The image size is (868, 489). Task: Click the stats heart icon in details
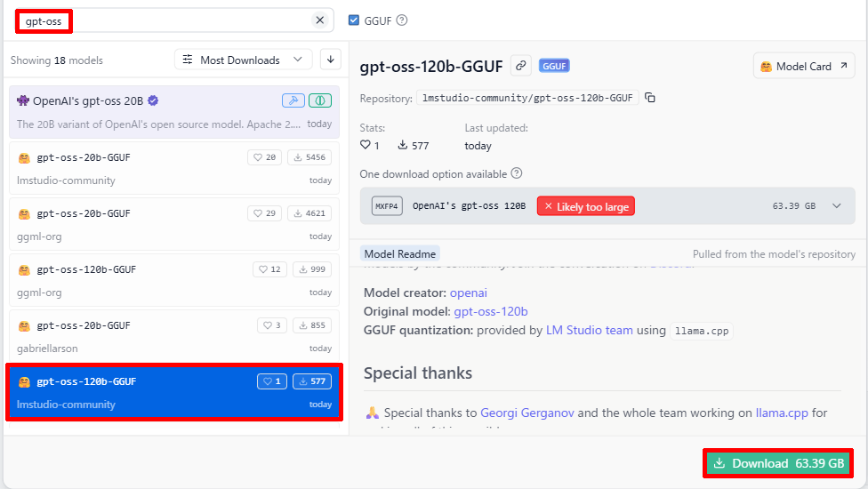click(x=366, y=145)
